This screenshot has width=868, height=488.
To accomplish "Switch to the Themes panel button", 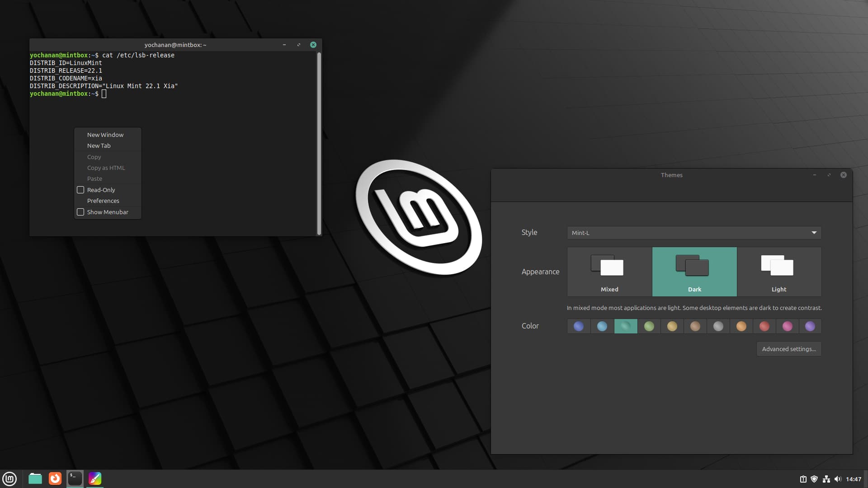I will pyautogui.click(x=95, y=479).
